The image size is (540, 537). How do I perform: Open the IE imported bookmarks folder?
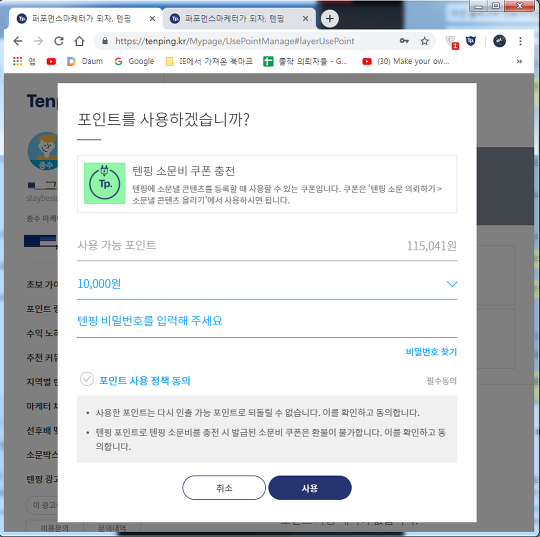pos(209,61)
